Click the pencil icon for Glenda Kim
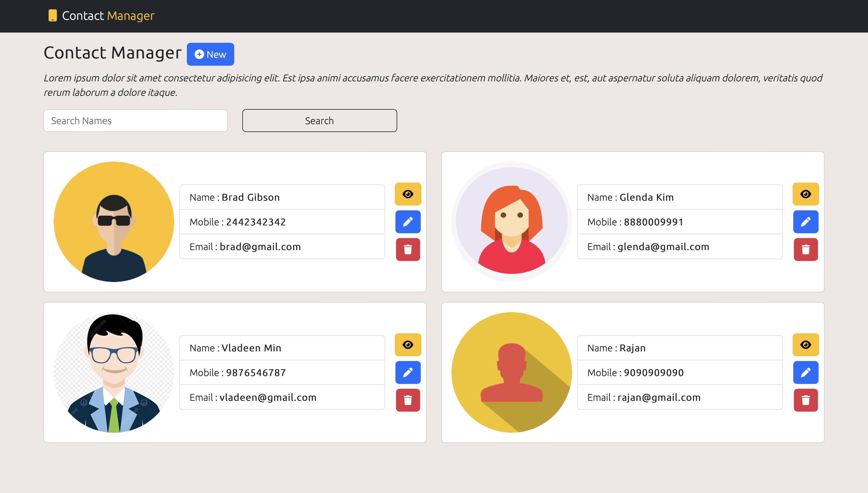 (806, 222)
